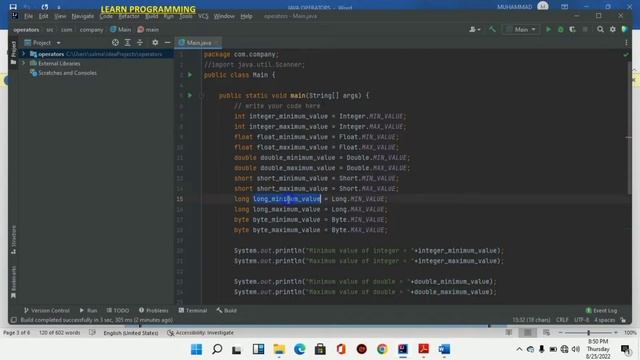The width and height of the screenshot is (640, 360).
Task: Open Refactor menu
Action: pyautogui.click(x=129, y=16)
